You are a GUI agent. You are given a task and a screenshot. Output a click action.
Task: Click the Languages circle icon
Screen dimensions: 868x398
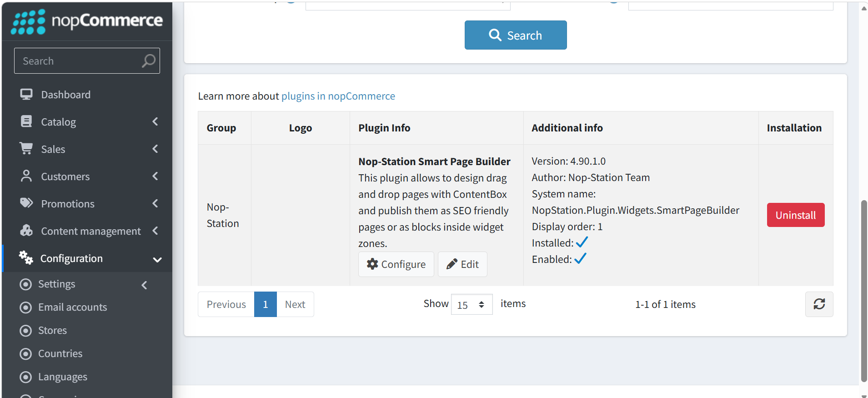pos(26,377)
